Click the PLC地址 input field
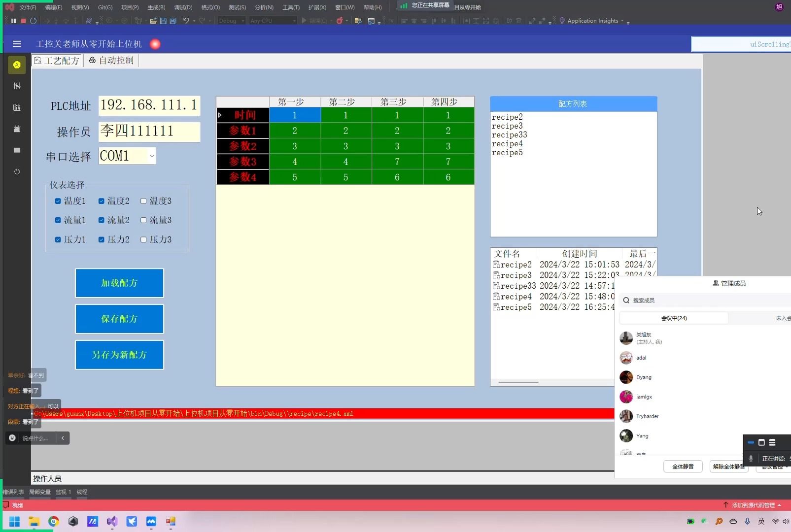 149,105
